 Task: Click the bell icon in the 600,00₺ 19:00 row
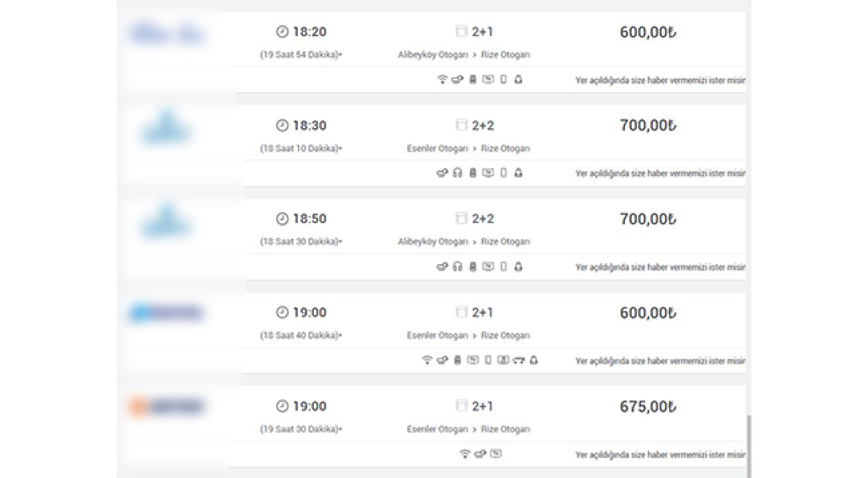[534, 360]
